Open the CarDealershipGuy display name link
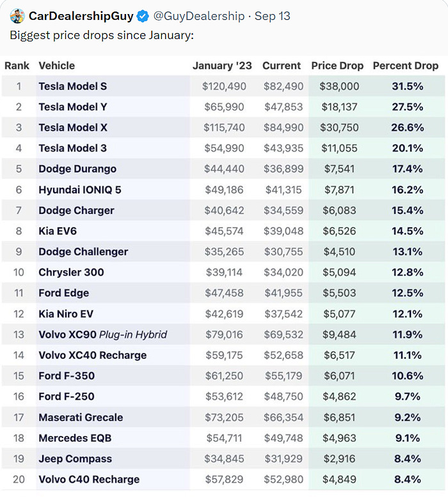448x497 pixels. (81, 16)
